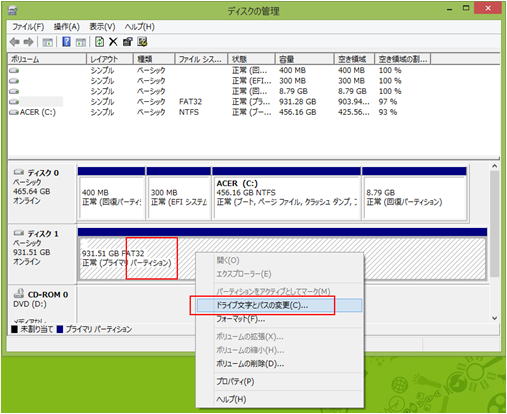507x414 pixels.
Task: Choose プロパティ(P) in context menu
Action: [x=279, y=381]
